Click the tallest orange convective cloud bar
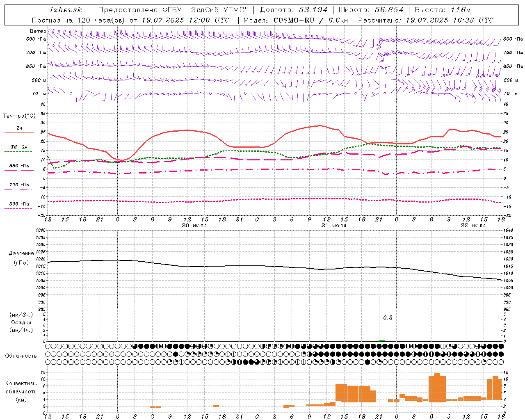The height and width of the screenshot is (420, 525). point(437,387)
